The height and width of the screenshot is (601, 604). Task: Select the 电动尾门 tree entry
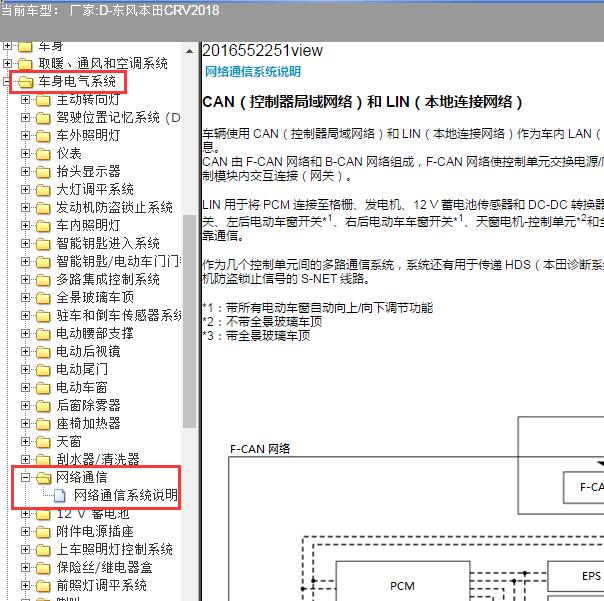[x=82, y=369]
